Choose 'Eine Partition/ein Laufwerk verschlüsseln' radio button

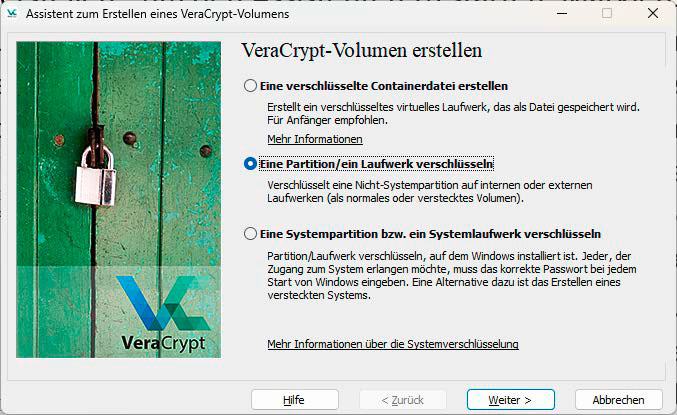[x=250, y=164]
